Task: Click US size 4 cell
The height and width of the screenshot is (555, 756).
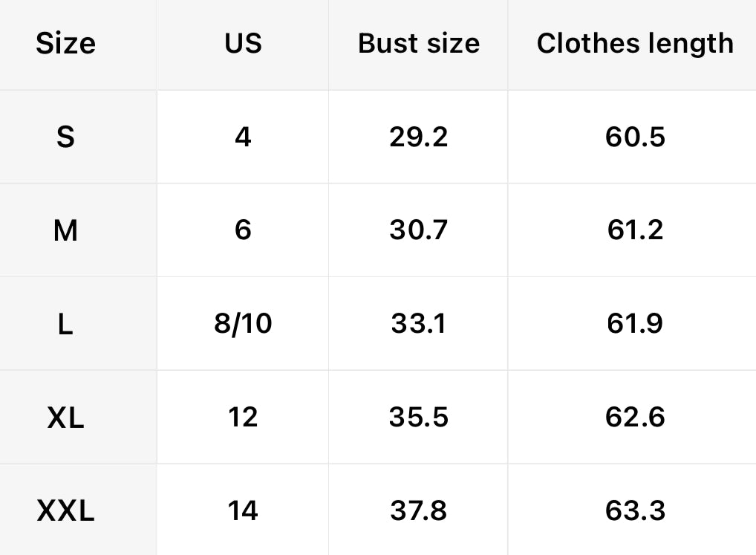Action: point(243,137)
